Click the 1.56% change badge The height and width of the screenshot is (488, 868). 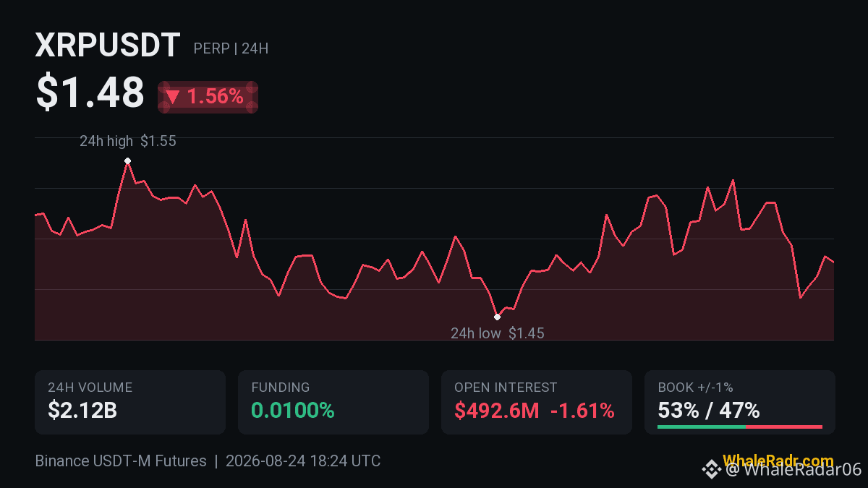[x=208, y=97]
